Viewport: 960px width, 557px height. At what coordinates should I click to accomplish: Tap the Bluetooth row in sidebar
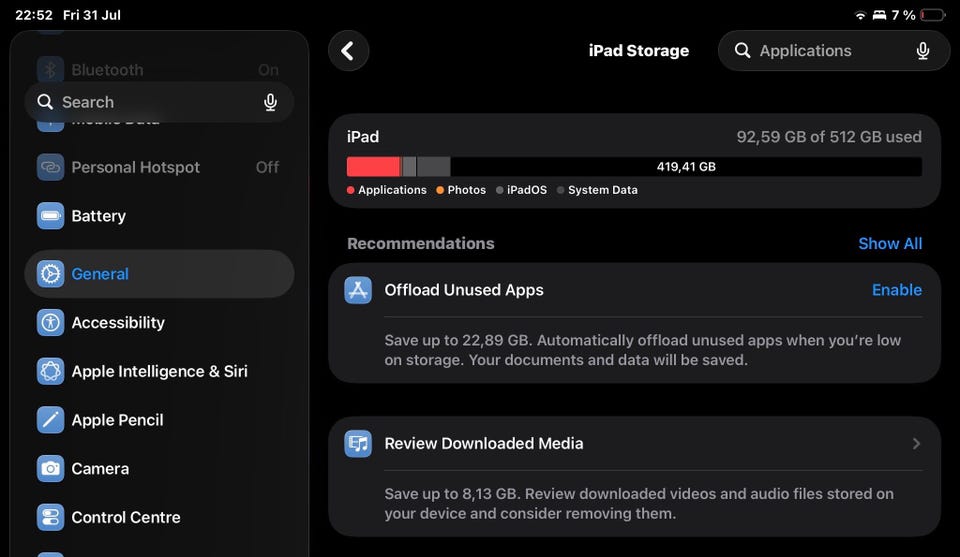159,70
